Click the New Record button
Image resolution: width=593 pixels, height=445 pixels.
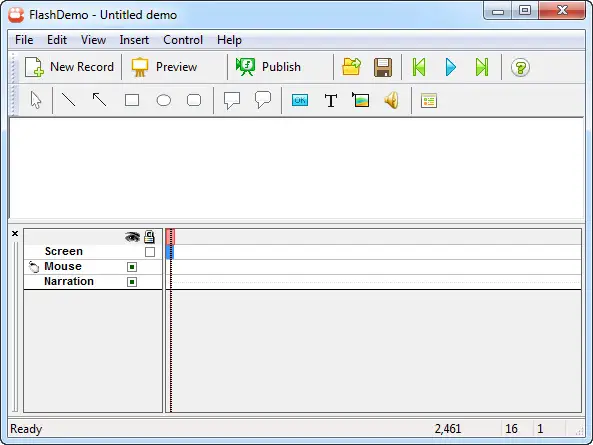pos(69,67)
